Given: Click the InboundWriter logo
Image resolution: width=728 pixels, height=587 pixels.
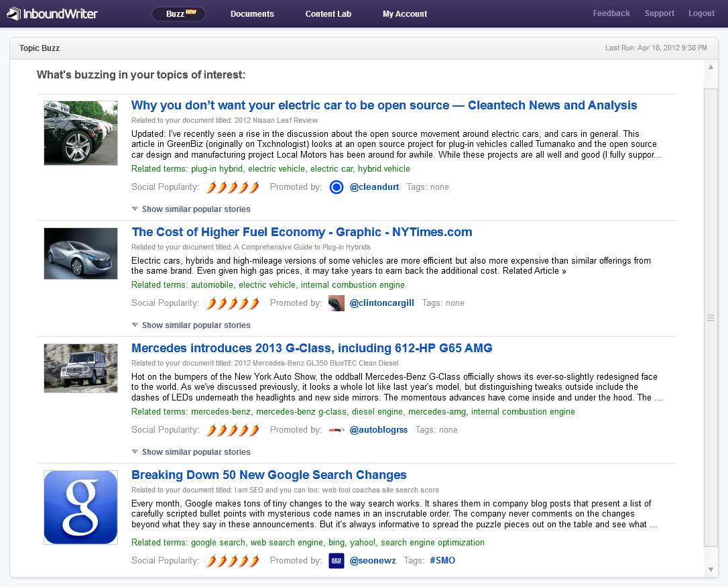Looking at the screenshot, I should tap(52, 13).
